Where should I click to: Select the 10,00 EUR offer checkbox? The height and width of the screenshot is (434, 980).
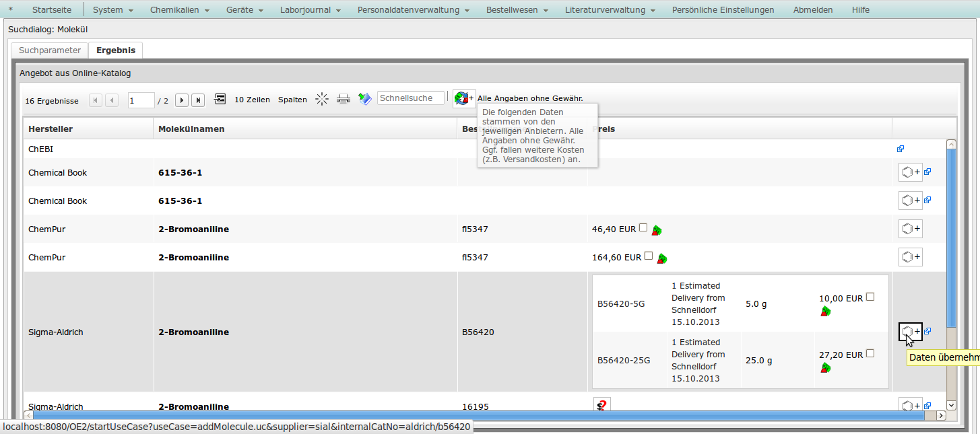(870, 297)
